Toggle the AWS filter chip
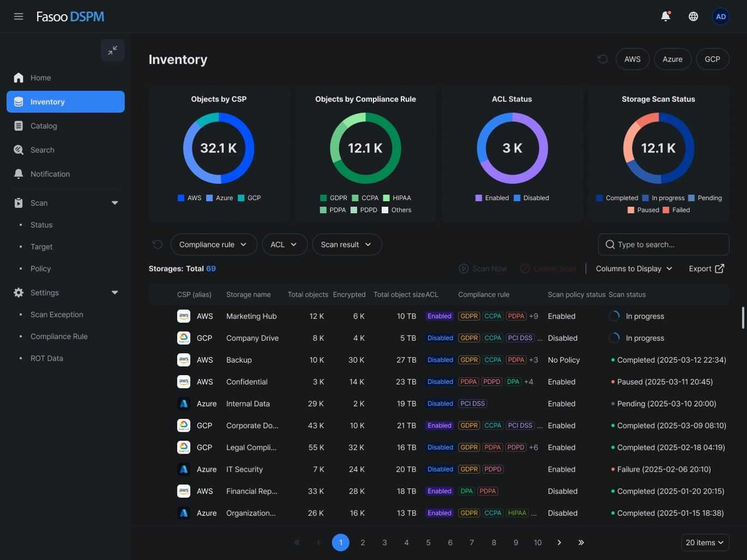 click(632, 58)
